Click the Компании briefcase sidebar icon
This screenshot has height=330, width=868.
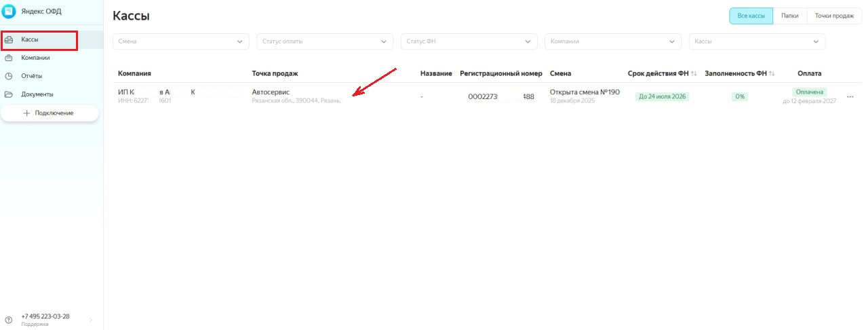(x=9, y=58)
